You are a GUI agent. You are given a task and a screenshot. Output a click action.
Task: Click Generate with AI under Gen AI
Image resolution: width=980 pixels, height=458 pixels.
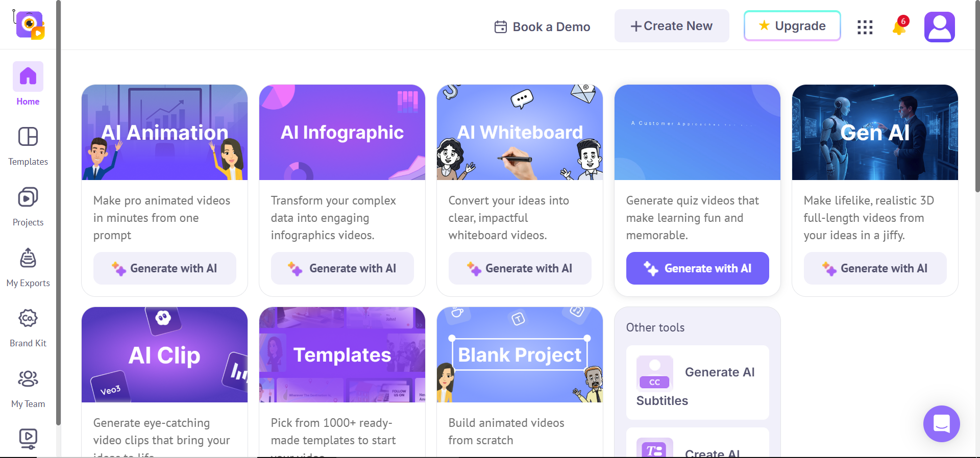[x=875, y=268]
